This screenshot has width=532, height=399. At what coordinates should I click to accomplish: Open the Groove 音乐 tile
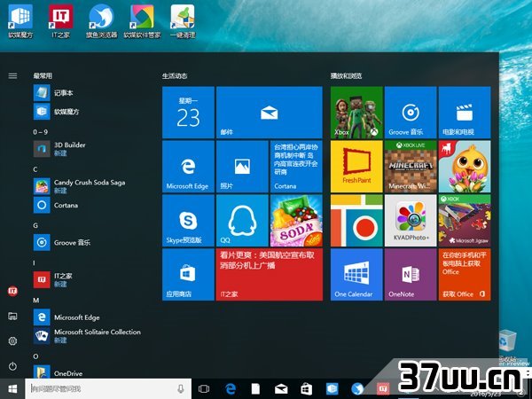[411, 113]
